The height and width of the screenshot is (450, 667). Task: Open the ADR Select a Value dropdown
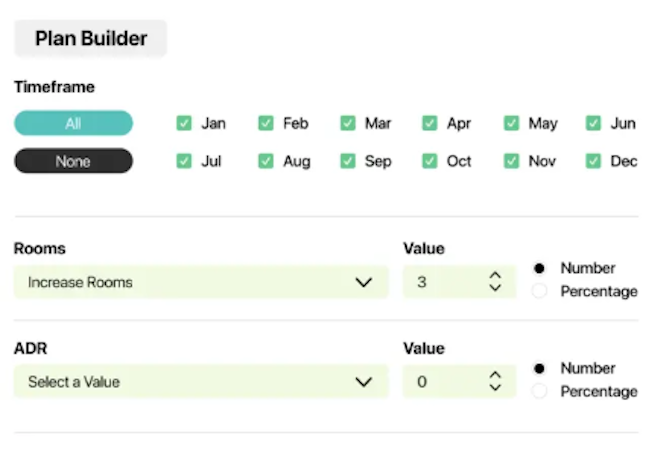click(x=200, y=381)
